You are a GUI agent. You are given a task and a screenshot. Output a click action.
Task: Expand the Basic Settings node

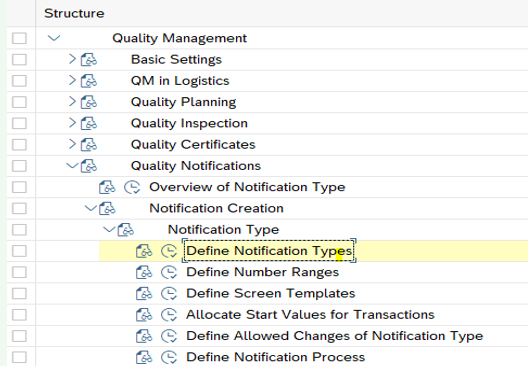click(72, 59)
